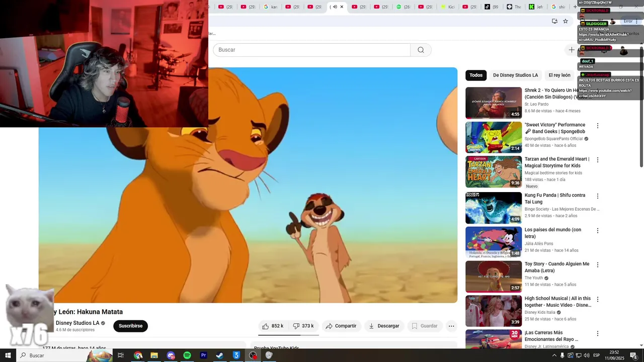Viewport: 644px width, 362px height.
Task: Open options menu for Kung Fu Panda video
Action: (598, 196)
